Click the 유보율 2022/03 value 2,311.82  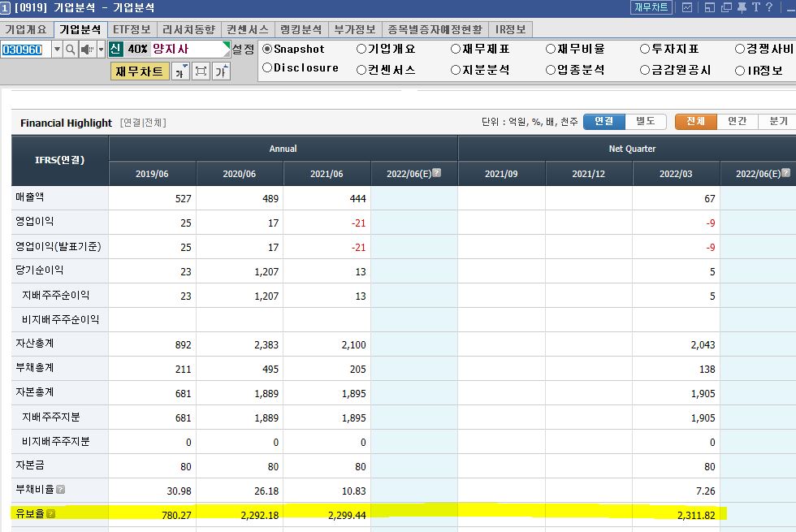696,515
